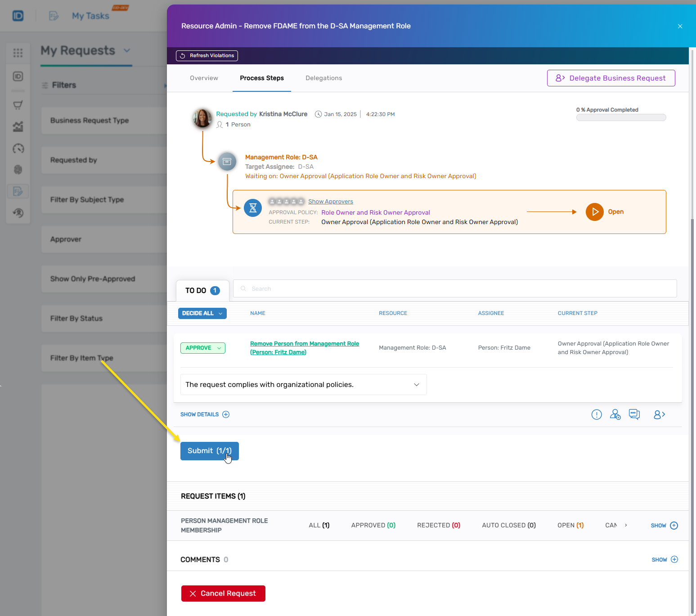Expand SHOW DETAILS section
This screenshot has width=696, height=616.
click(x=205, y=414)
